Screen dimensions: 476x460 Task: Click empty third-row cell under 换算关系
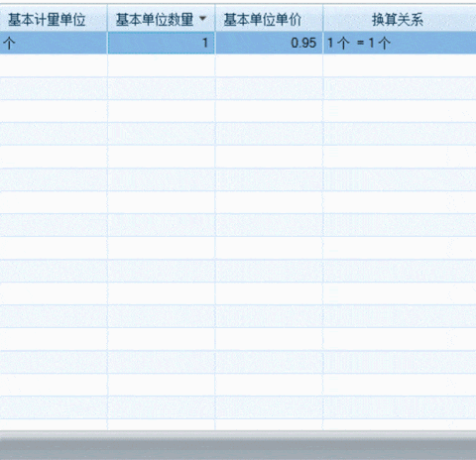400,88
